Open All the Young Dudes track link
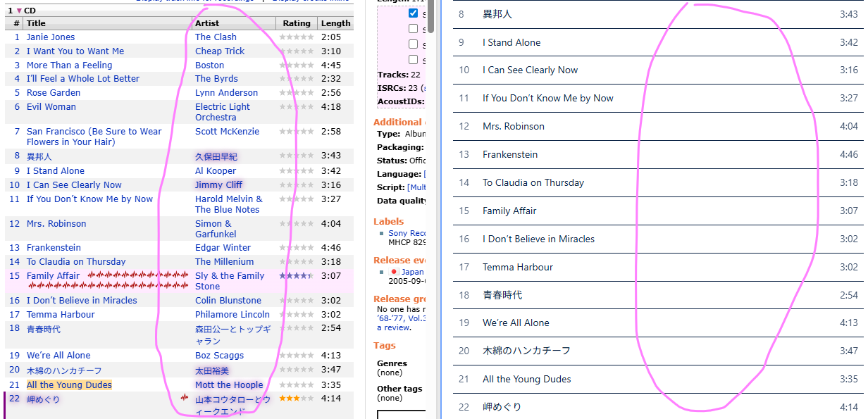The width and height of the screenshot is (868, 419). pos(69,385)
